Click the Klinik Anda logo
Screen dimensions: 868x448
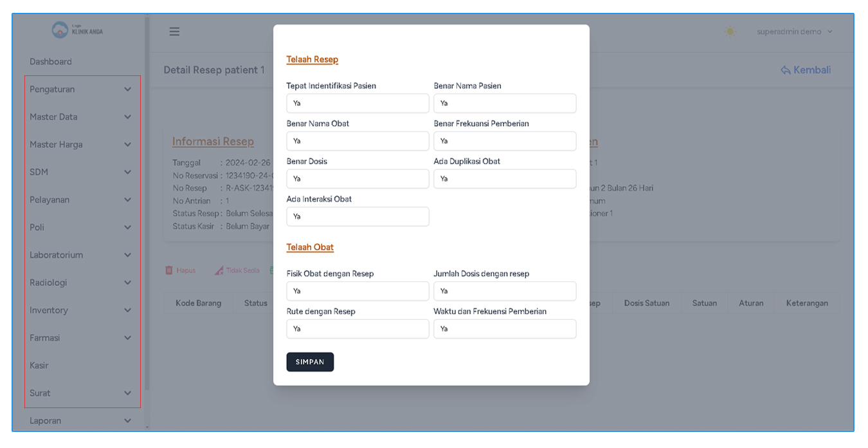pos(78,30)
